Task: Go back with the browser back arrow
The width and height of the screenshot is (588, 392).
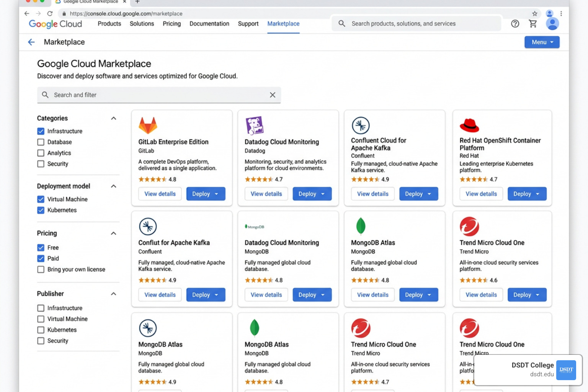Action: pyautogui.click(x=26, y=13)
